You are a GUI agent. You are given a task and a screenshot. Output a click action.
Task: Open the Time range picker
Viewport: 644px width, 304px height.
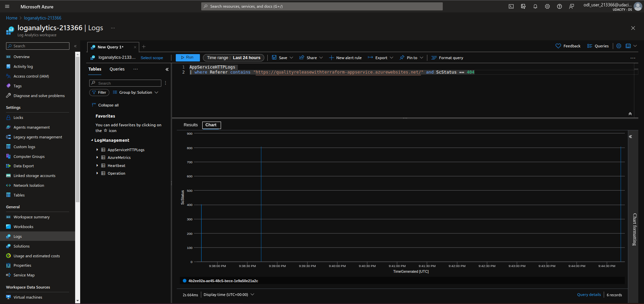pos(233,58)
